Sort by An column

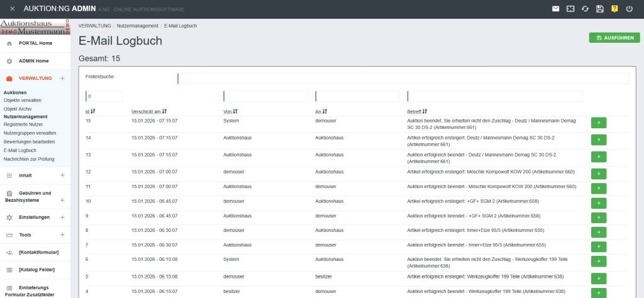tap(321, 111)
